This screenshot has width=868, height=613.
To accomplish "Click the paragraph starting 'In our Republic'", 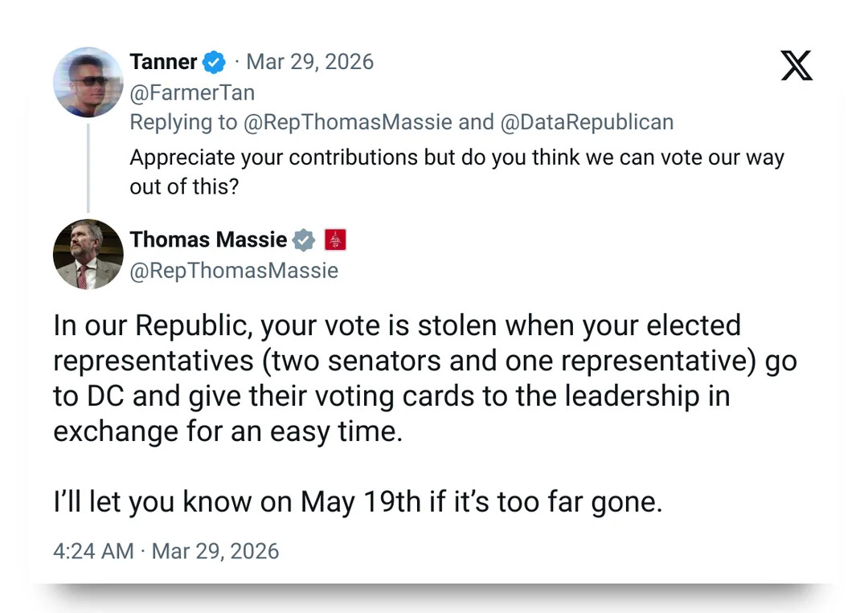I will (424, 378).
